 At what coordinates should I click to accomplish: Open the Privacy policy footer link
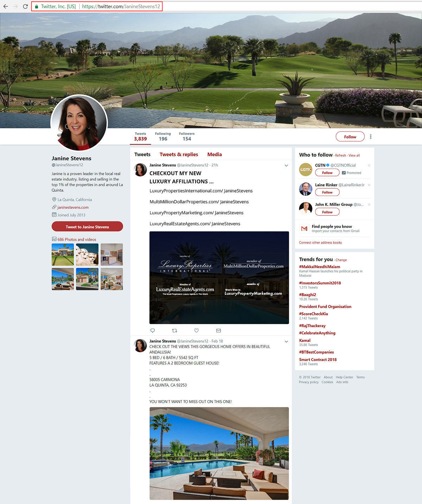point(309,382)
